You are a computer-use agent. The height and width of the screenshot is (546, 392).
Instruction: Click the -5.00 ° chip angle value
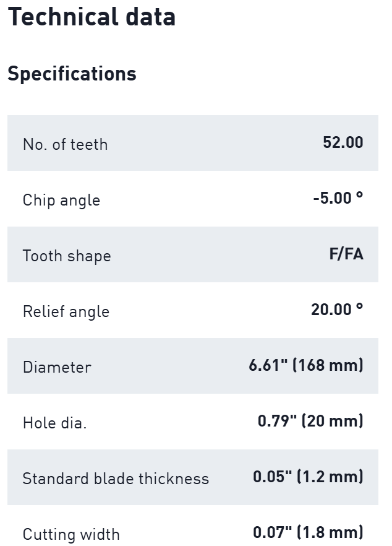coord(338,198)
